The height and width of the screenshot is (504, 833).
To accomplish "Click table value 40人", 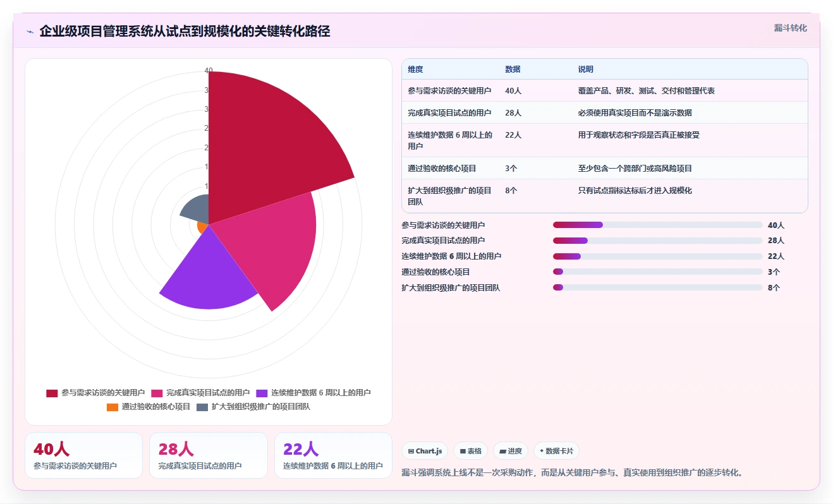I will coord(513,91).
